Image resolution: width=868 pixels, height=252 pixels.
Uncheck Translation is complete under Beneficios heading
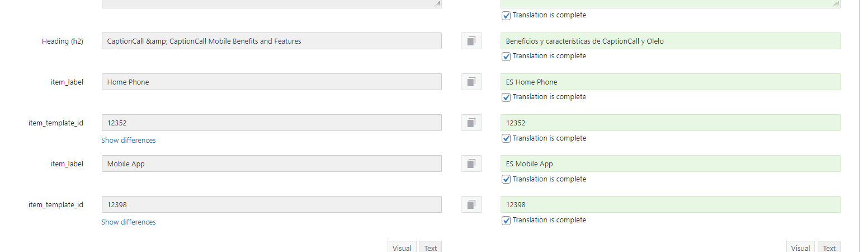tap(506, 56)
